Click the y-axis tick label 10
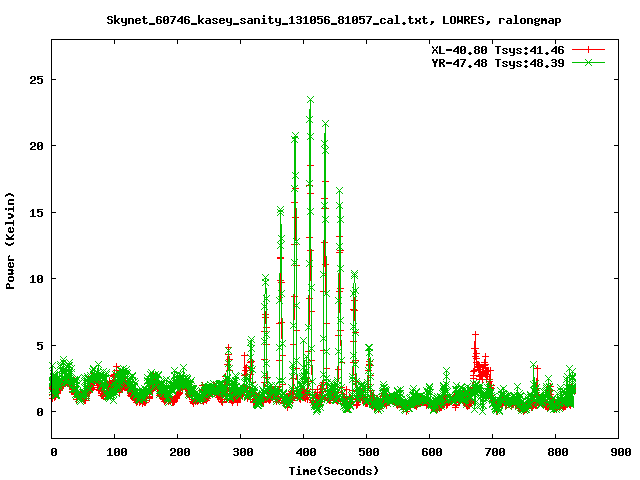The width and height of the screenshot is (640, 480). point(36,279)
